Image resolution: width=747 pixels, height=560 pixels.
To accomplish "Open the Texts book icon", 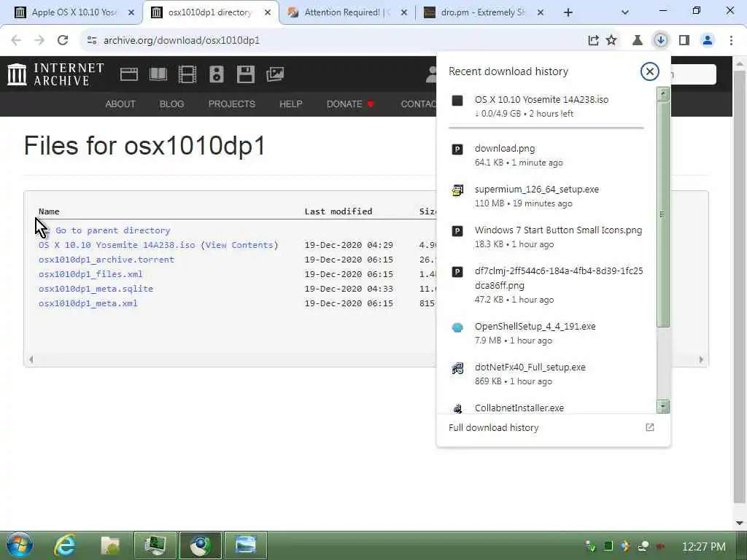I will click(x=158, y=74).
